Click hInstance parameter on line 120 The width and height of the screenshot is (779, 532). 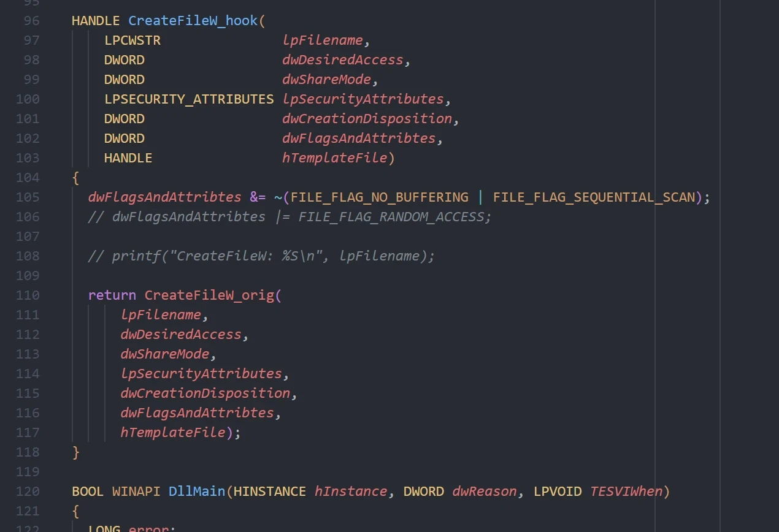351,492
